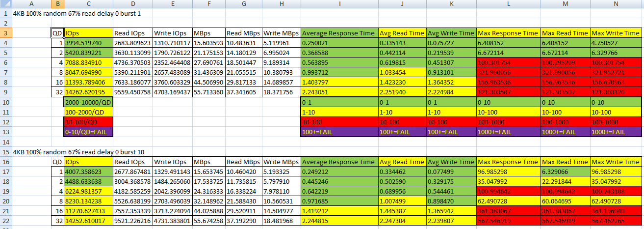Click the Select All corner of the sheet
The width and height of the screenshot is (644, 229).
6,4
